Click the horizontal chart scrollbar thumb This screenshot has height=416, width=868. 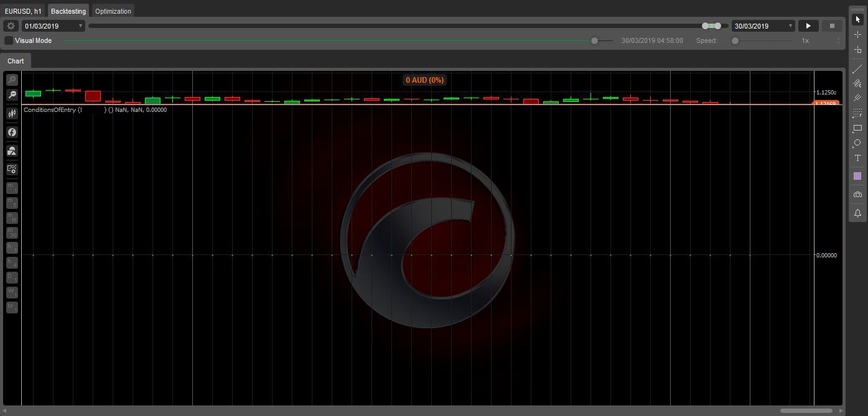click(x=806, y=410)
